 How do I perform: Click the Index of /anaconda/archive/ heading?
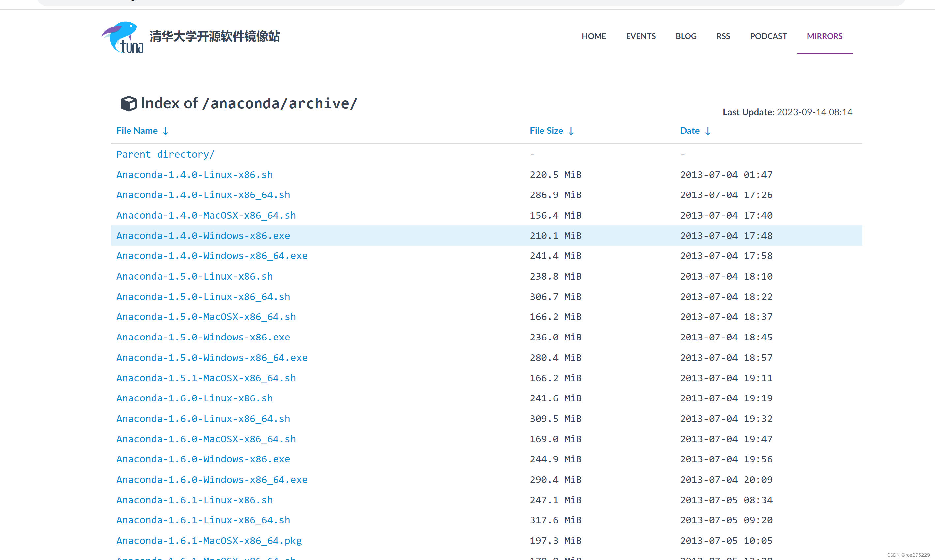(x=248, y=103)
